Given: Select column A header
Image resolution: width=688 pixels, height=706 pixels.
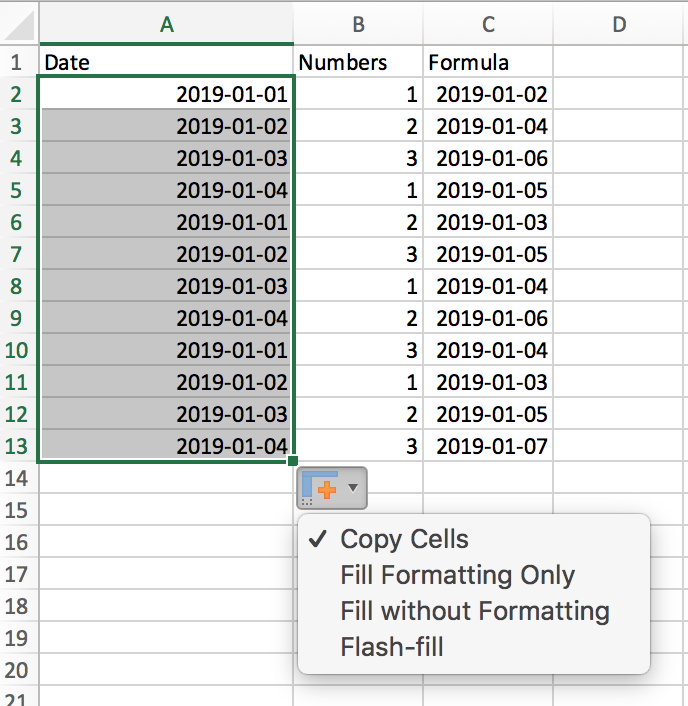Looking at the screenshot, I should point(166,25).
